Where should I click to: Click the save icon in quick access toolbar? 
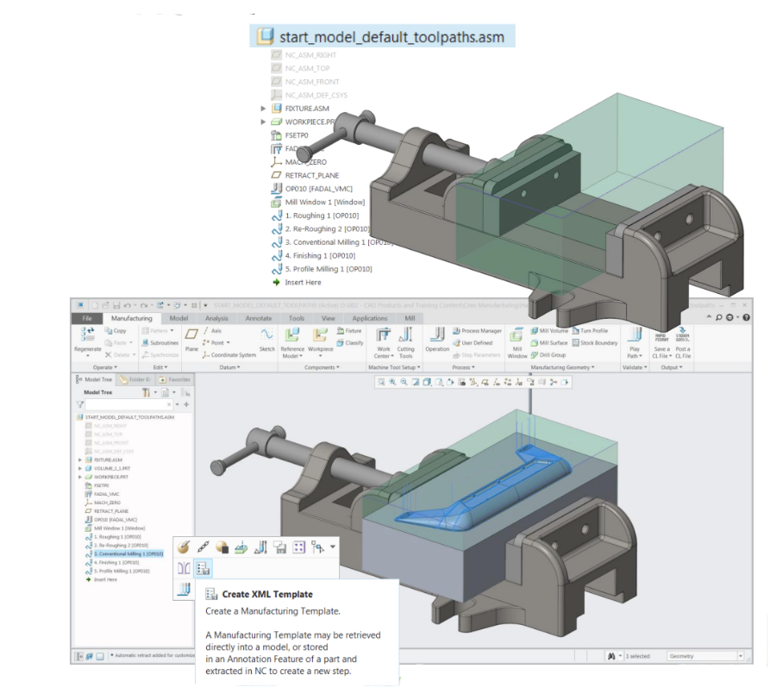click(116, 306)
